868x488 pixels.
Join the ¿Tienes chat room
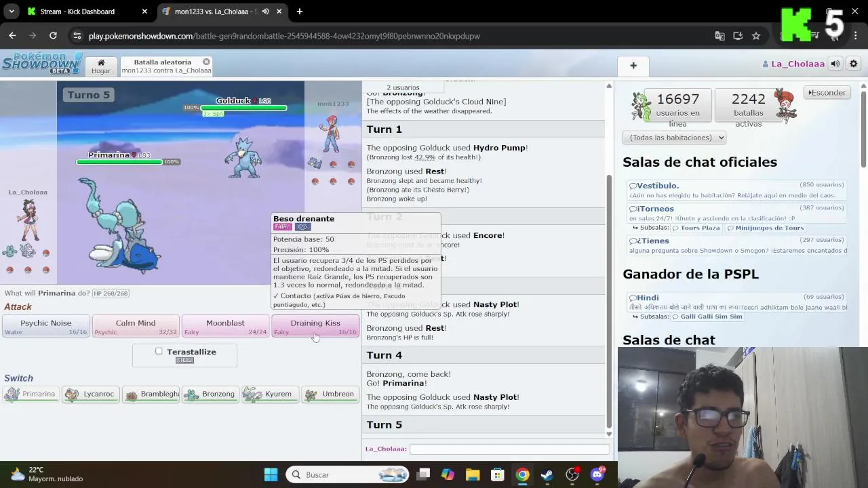pos(736,245)
